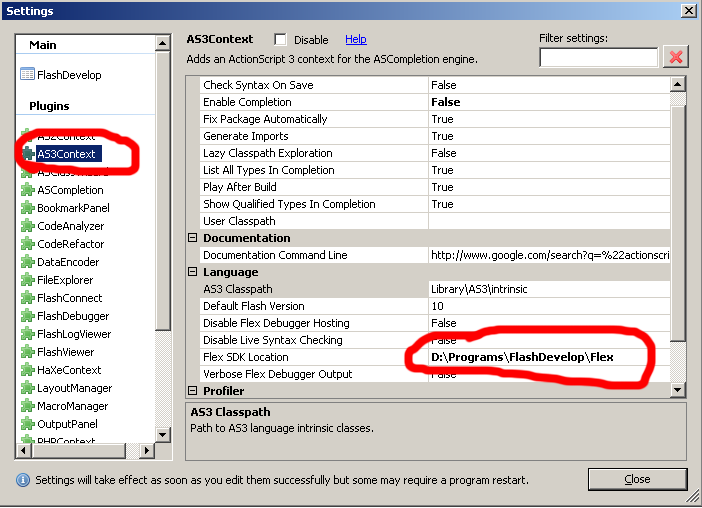Select Disable Live Syntax Checking property
This screenshot has height=508, width=702.
click(x=273, y=340)
